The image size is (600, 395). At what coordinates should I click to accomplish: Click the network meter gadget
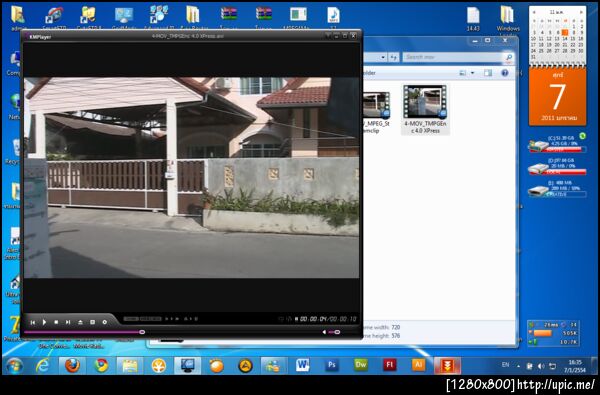coord(553,333)
